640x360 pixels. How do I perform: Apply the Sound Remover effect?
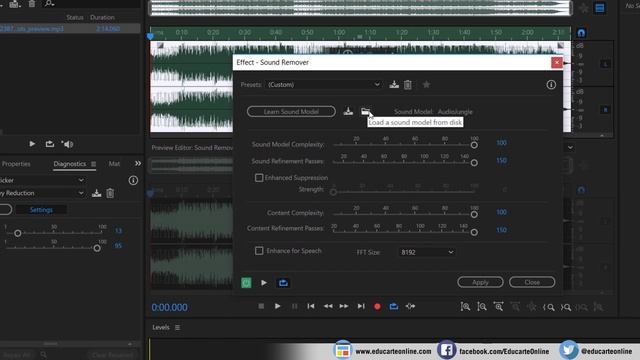coord(480,282)
